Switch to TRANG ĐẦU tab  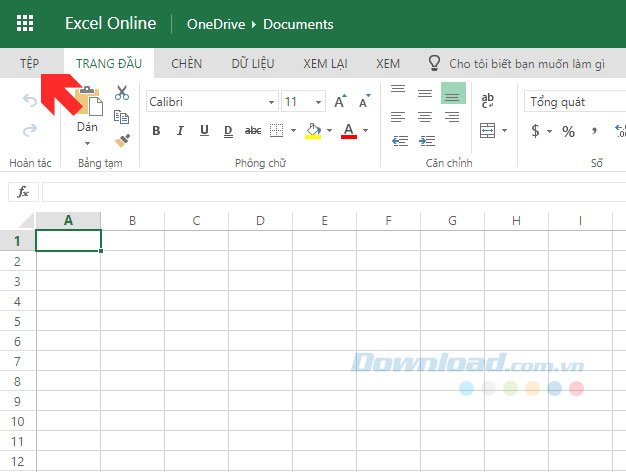click(109, 63)
